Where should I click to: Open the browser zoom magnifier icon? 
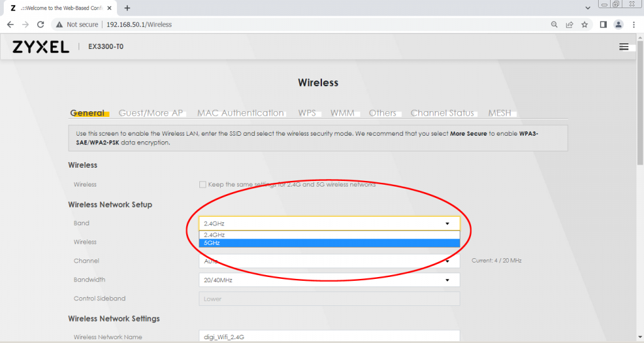pyautogui.click(x=554, y=24)
